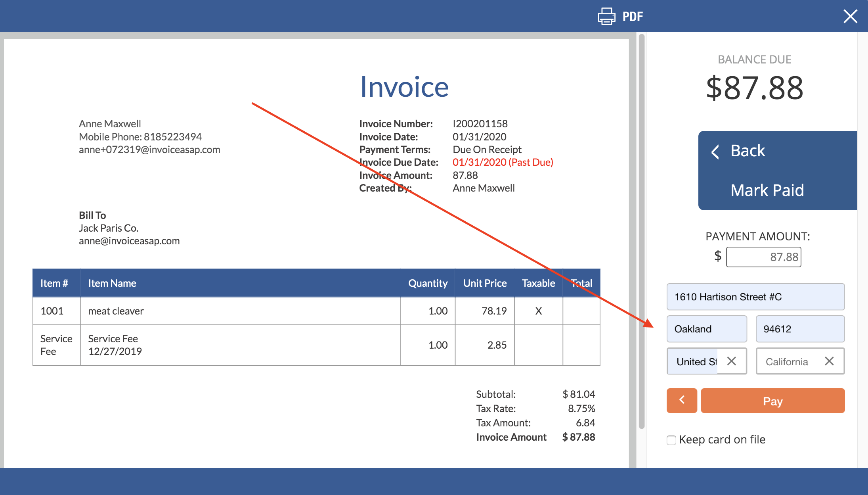Click the Pay button
The height and width of the screenshot is (495, 868).
pyautogui.click(x=772, y=401)
